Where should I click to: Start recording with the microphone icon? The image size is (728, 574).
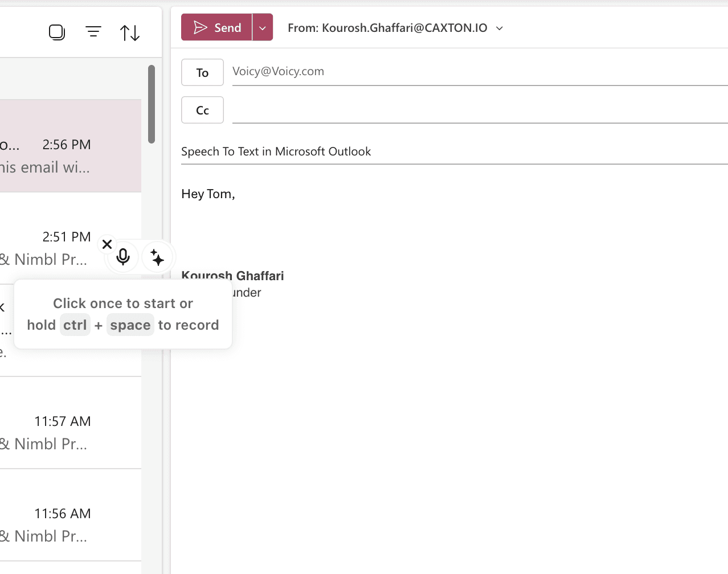[x=123, y=257]
